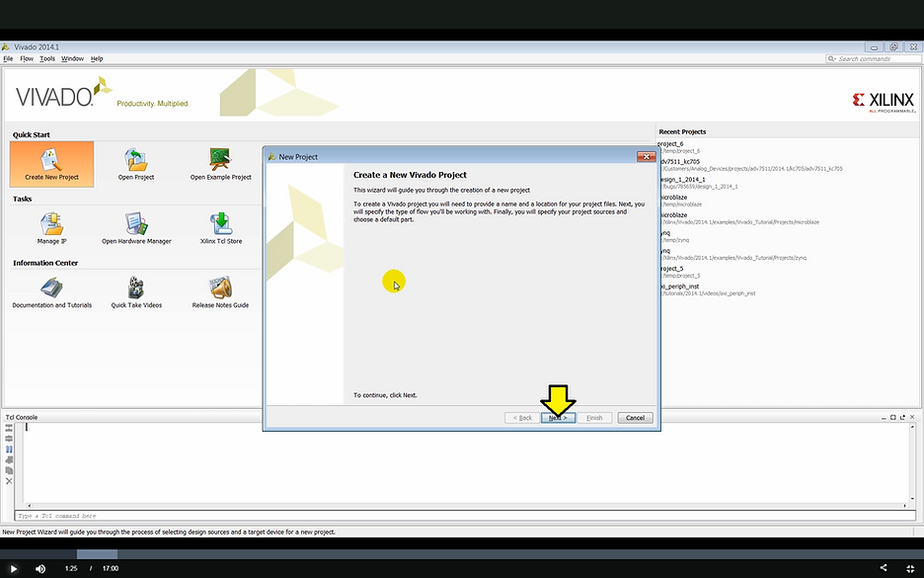This screenshot has width=924, height=578.
Task: Open the File menu
Action: coord(8,59)
